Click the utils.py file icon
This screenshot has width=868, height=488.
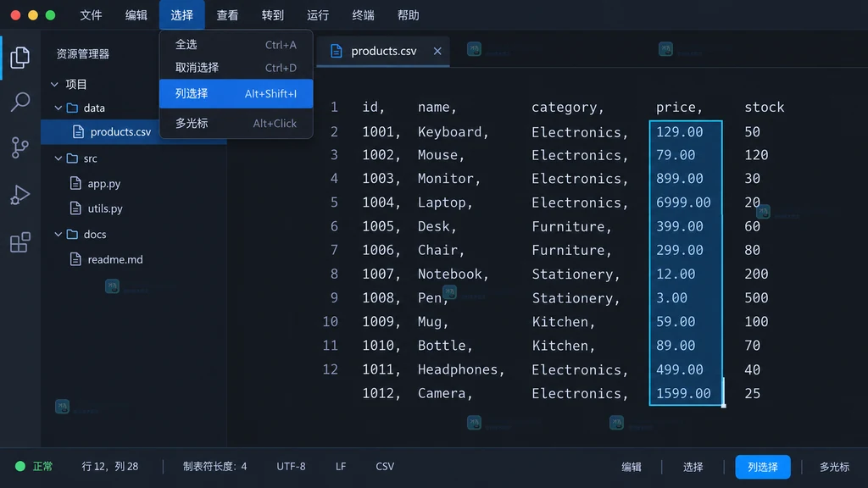click(75, 208)
